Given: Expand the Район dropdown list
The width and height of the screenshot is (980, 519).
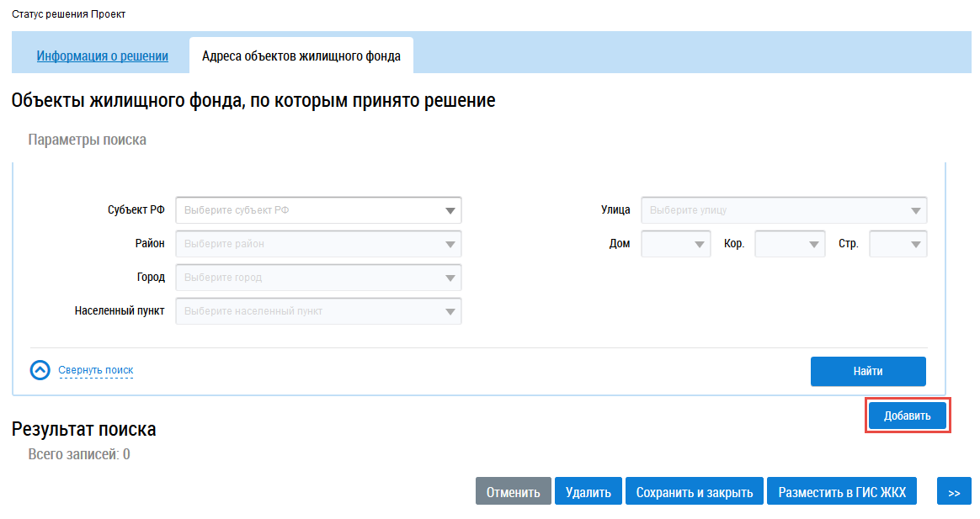Looking at the screenshot, I should 318,244.
